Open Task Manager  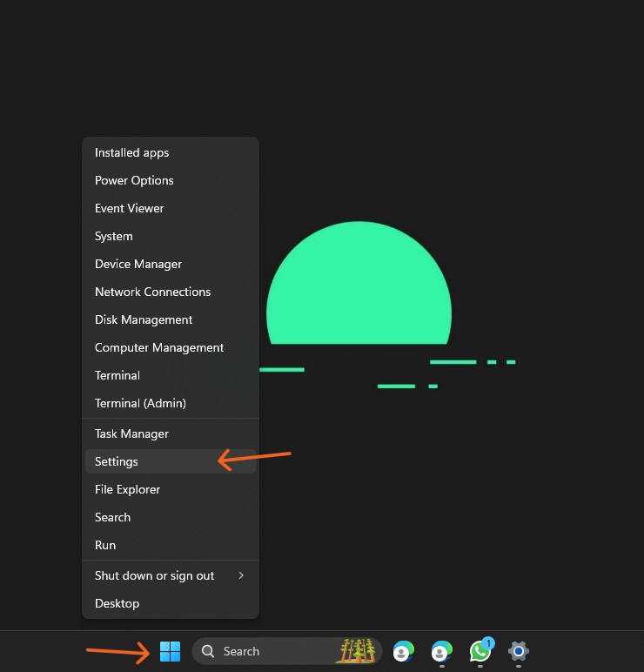tap(171, 433)
